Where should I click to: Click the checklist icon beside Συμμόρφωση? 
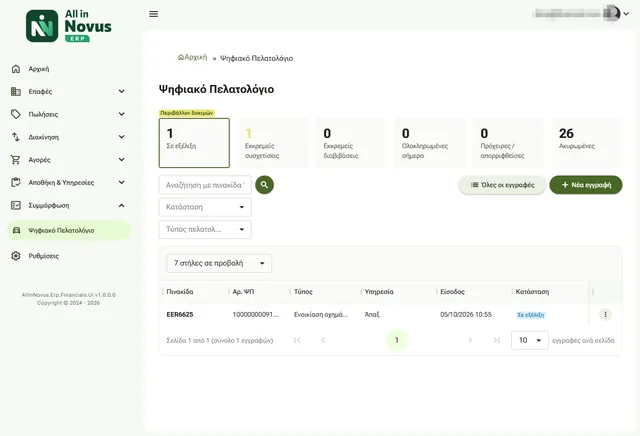click(x=16, y=205)
